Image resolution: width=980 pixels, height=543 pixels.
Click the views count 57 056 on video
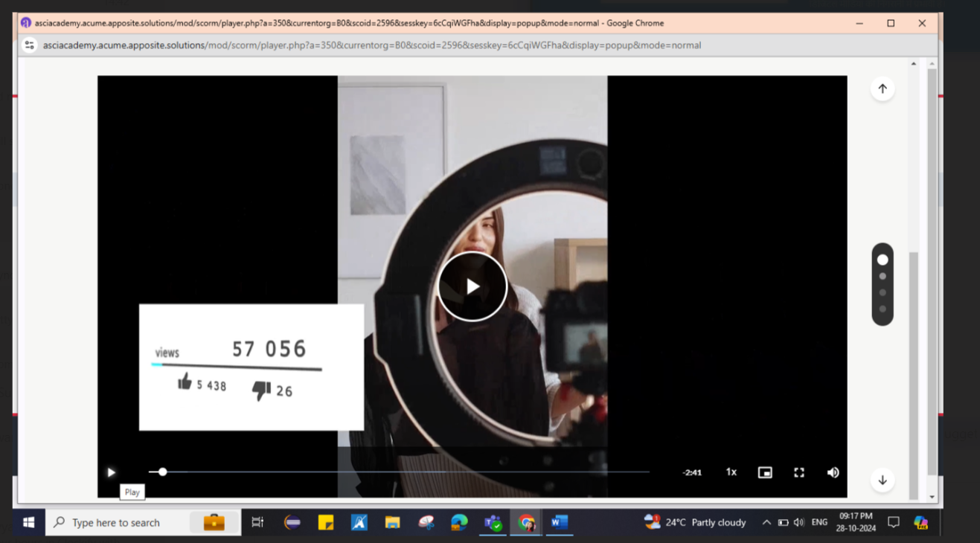coord(269,349)
